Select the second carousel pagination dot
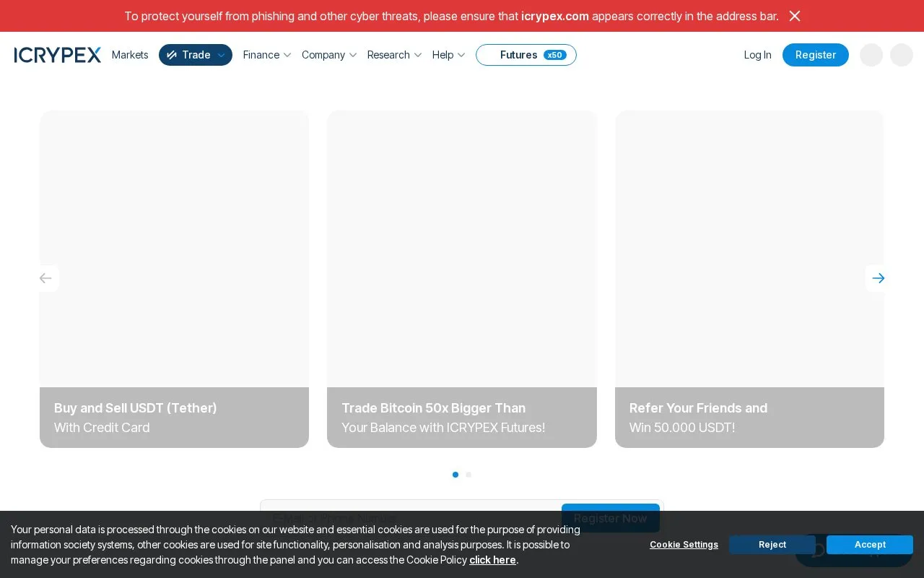924x578 pixels. 468,475
